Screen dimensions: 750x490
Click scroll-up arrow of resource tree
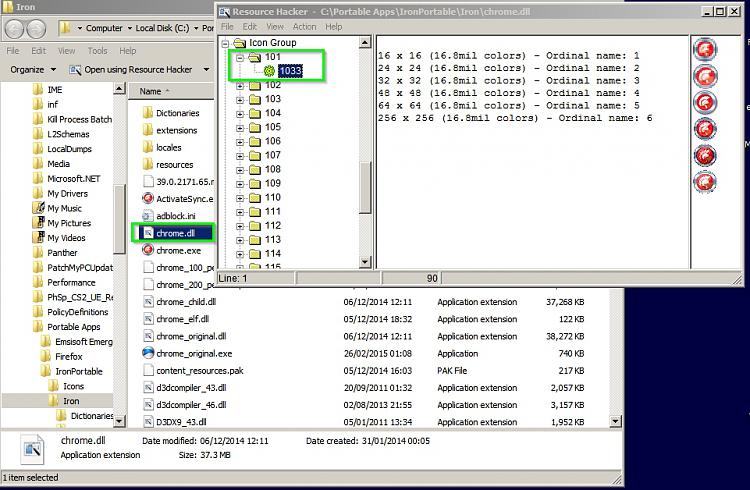click(365, 43)
